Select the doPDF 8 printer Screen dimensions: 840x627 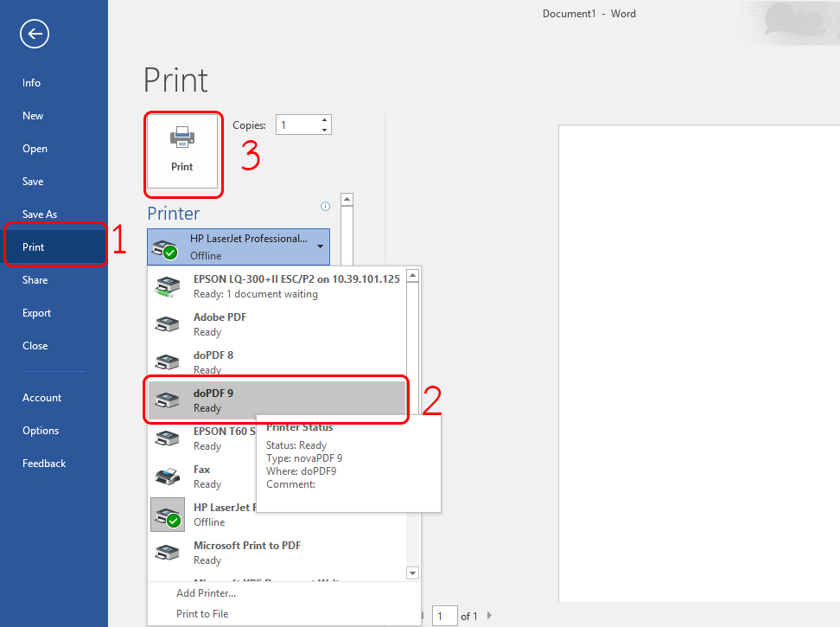277,362
